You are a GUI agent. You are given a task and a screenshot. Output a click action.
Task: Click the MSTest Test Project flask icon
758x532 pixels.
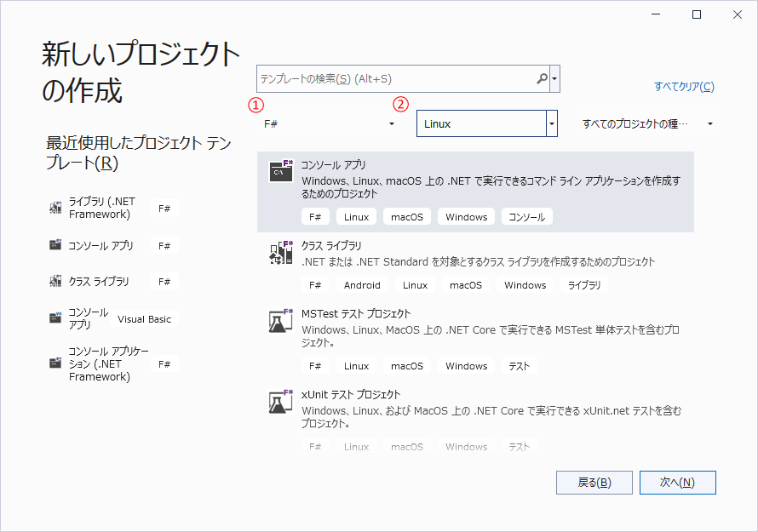click(x=281, y=321)
